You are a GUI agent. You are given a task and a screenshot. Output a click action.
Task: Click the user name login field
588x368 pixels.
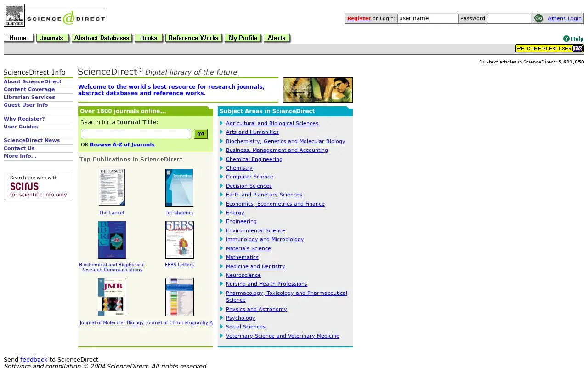[x=428, y=18]
